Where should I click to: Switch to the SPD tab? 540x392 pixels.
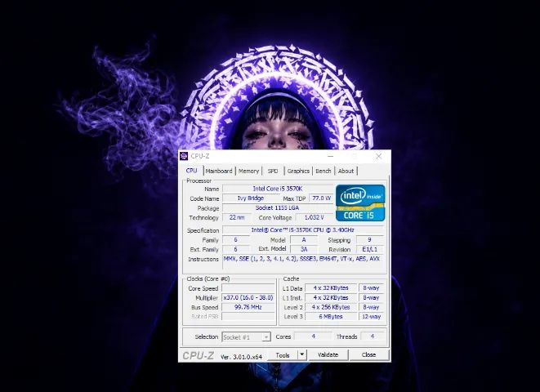(273, 171)
